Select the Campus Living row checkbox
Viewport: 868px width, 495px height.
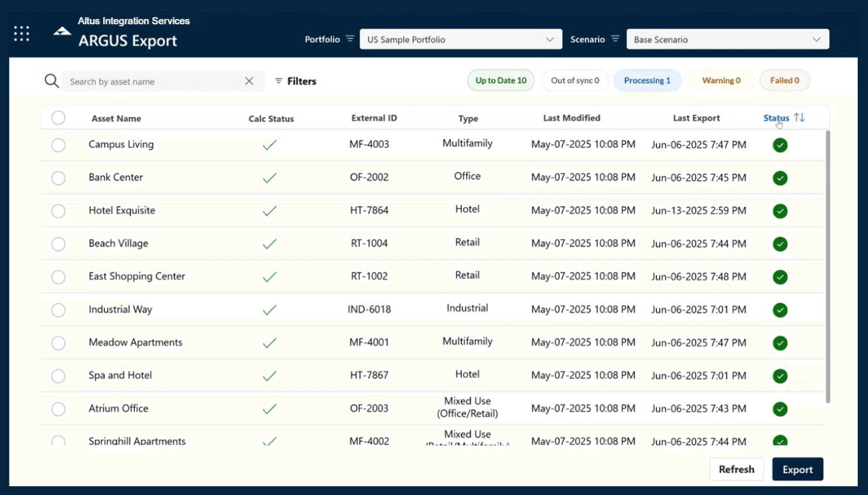click(x=58, y=145)
